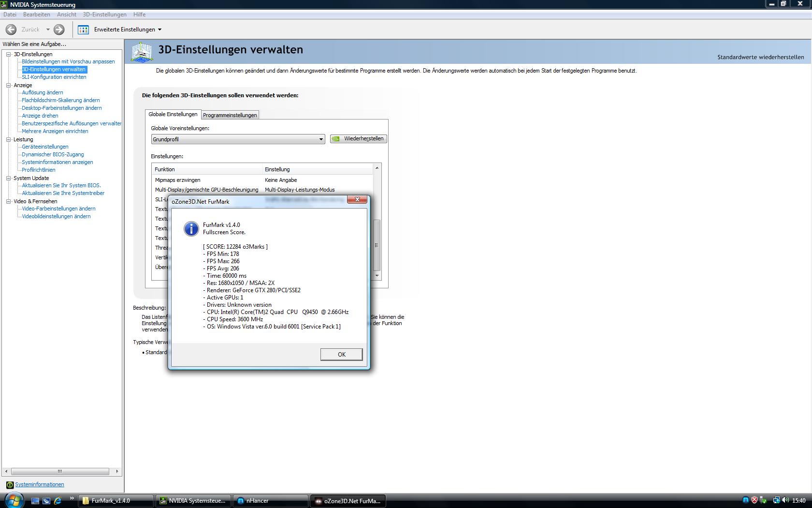Click Standardwerte wiederherstellen
This screenshot has height=508, width=812.
[x=761, y=57]
